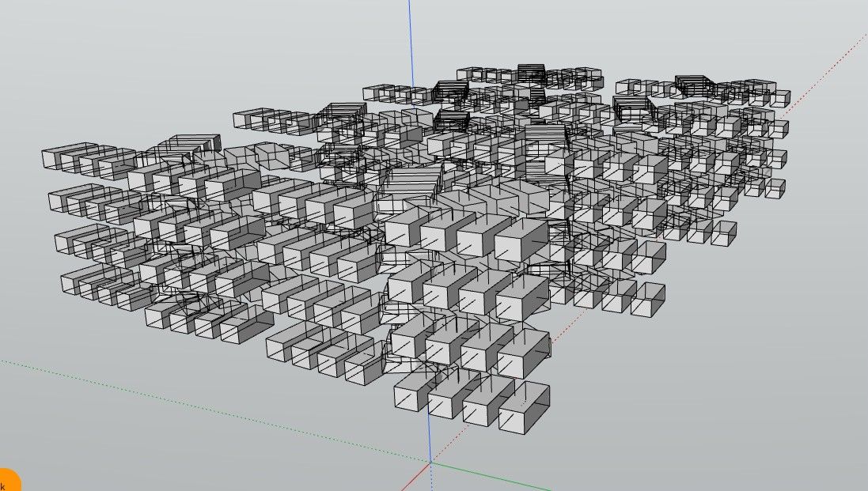Select the tilted box in the left-center cluster

272,156
